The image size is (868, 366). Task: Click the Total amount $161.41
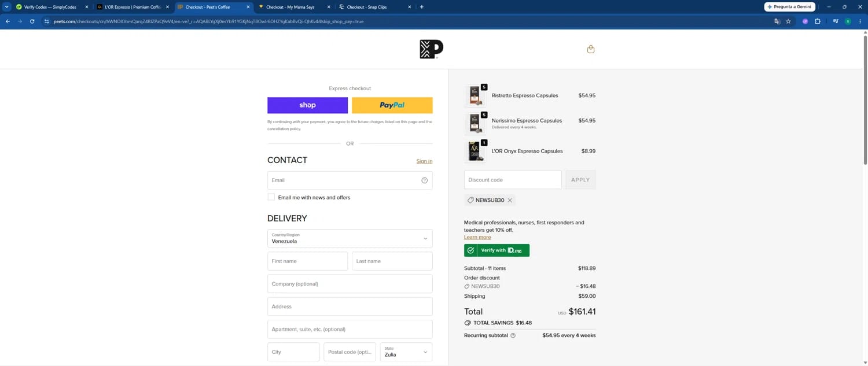[582, 312]
